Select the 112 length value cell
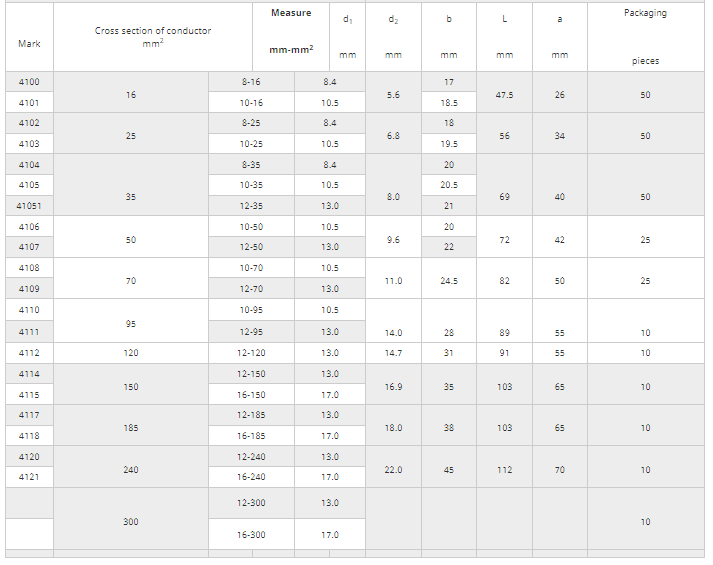 point(504,470)
